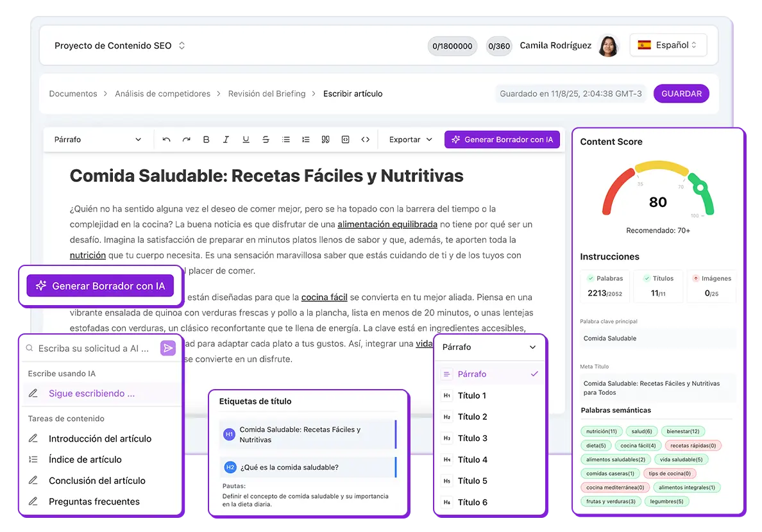
Task: Go to Análisis de competidores breadcrumb
Action: pyautogui.click(x=162, y=94)
